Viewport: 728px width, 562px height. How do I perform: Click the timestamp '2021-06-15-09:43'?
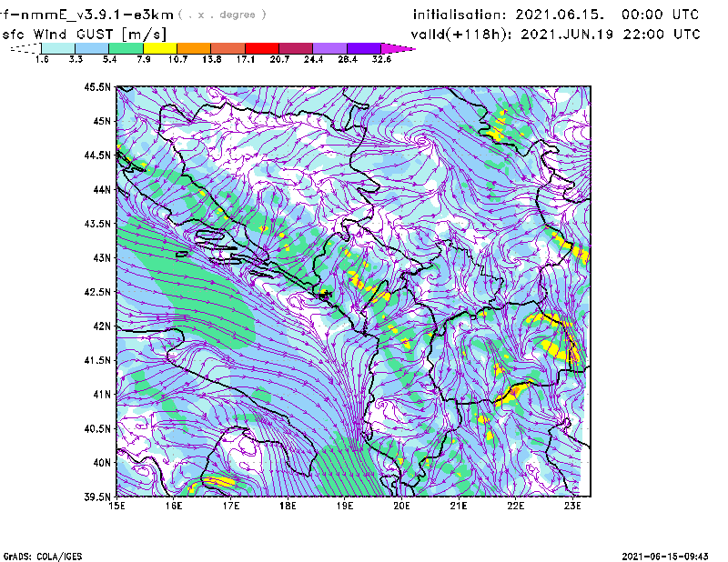click(665, 557)
